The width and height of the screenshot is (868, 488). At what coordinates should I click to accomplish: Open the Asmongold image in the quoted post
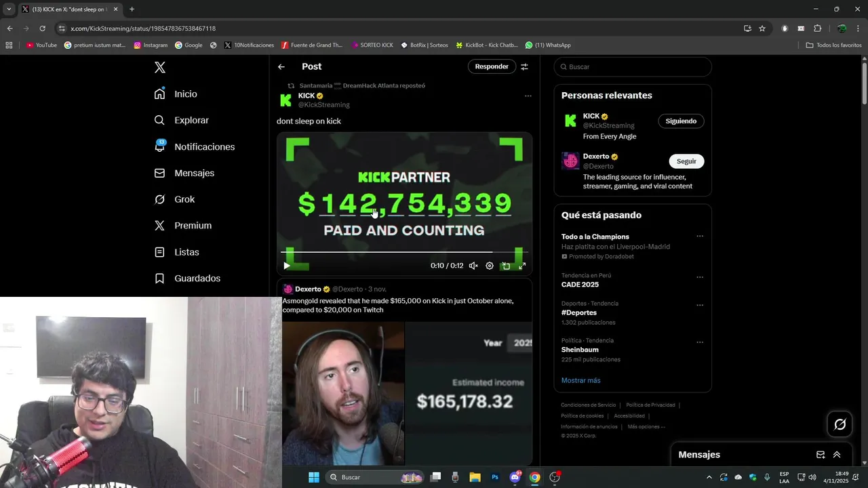(x=343, y=393)
